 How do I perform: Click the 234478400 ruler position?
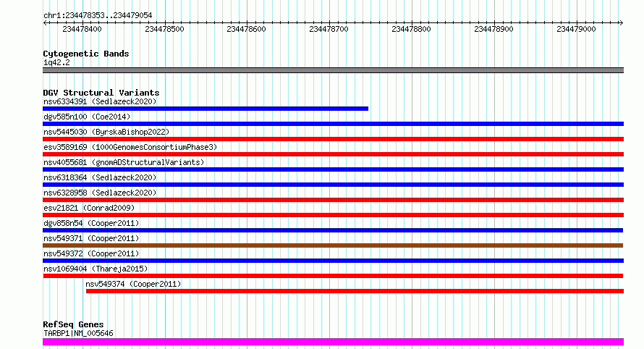click(82, 29)
